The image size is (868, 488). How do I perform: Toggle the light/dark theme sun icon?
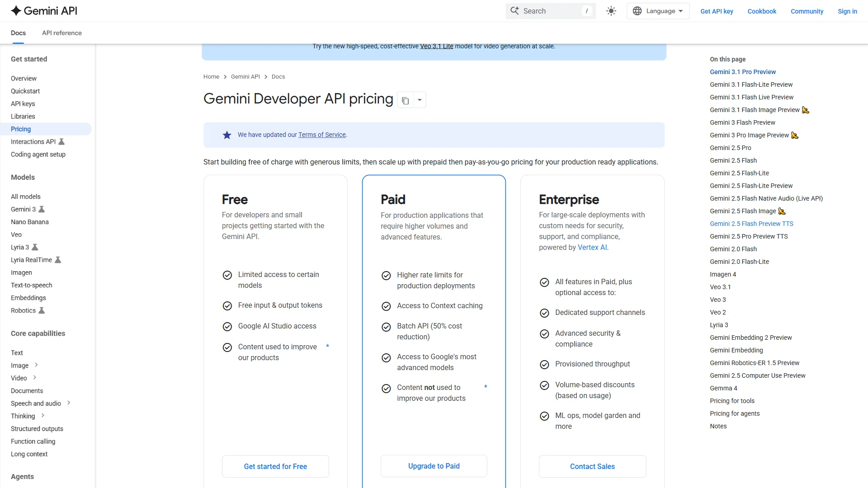coord(611,11)
